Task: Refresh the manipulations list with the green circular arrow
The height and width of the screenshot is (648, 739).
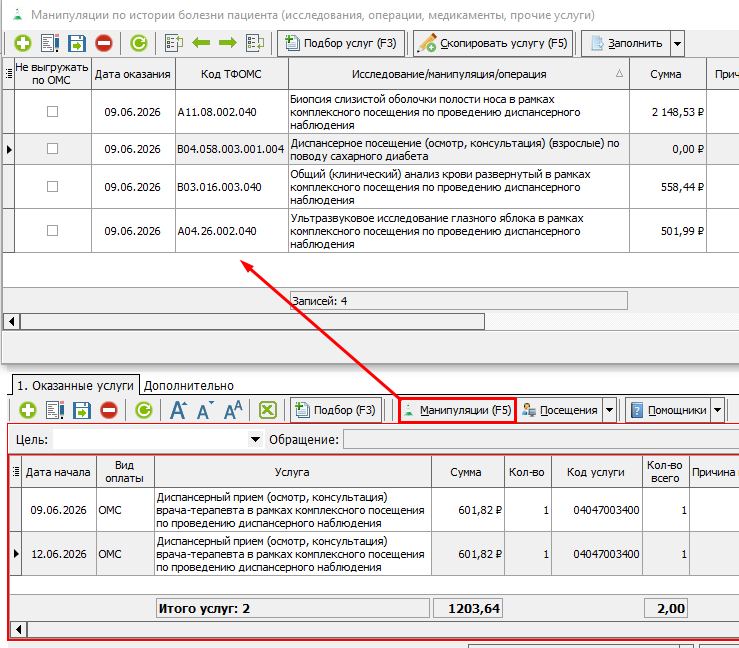Action: (139, 43)
